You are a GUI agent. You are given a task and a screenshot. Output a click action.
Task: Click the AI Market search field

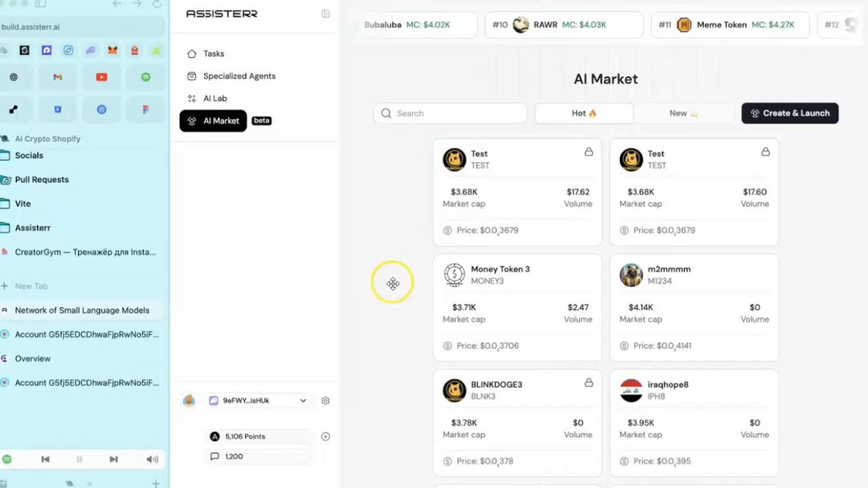click(x=450, y=114)
